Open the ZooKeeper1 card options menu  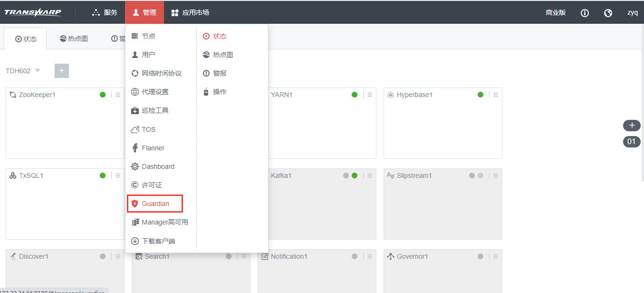[x=118, y=95]
